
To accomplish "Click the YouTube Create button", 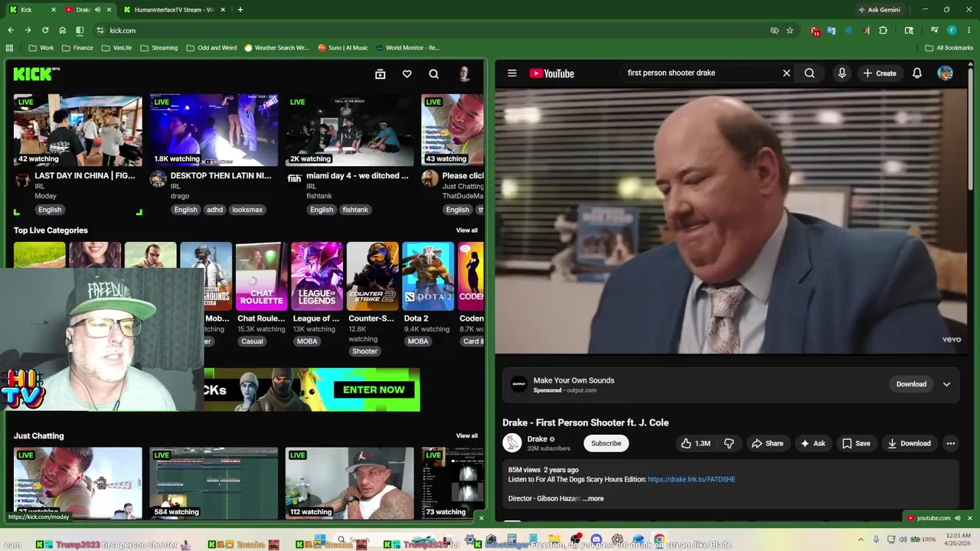I will [x=879, y=73].
